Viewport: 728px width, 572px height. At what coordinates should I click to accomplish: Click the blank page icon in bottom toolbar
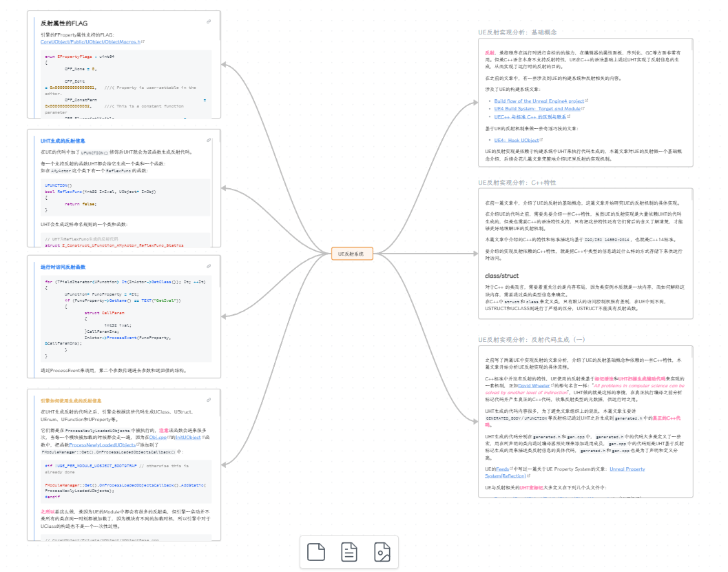[315, 551]
